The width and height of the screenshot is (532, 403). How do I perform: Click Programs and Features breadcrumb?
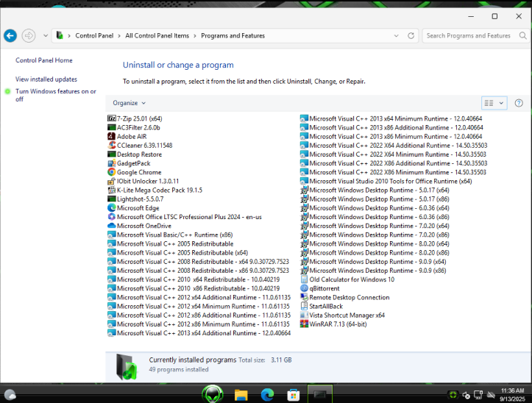tap(233, 35)
